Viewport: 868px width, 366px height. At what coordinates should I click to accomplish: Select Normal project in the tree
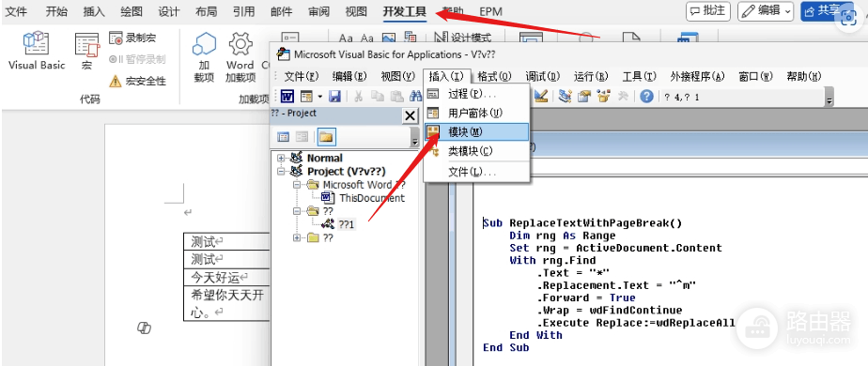[325, 158]
